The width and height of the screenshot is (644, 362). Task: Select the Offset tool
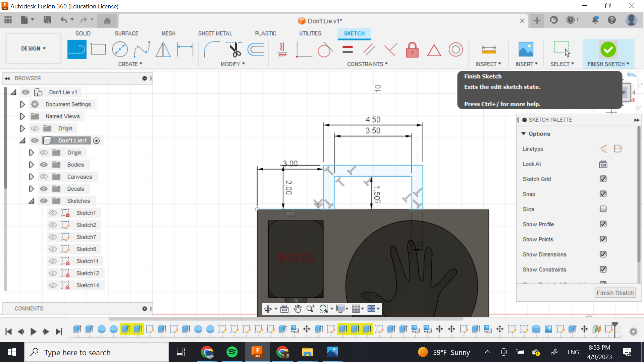point(256,50)
